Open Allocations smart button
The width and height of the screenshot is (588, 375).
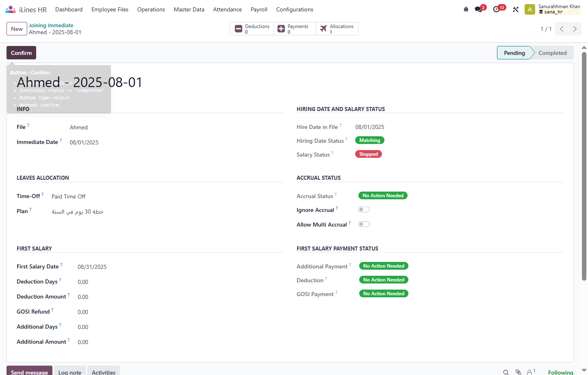(337, 29)
